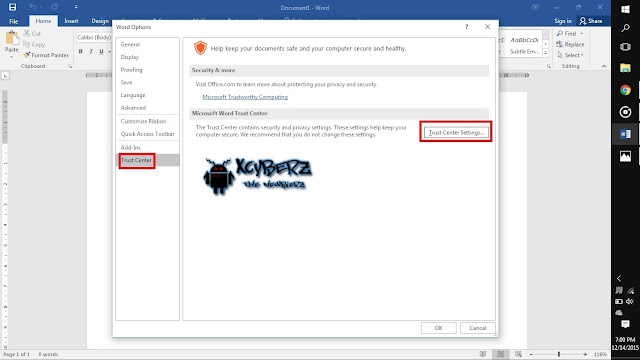640x360 pixels.
Task: Click the dialog Help question mark
Action: [467, 27]
